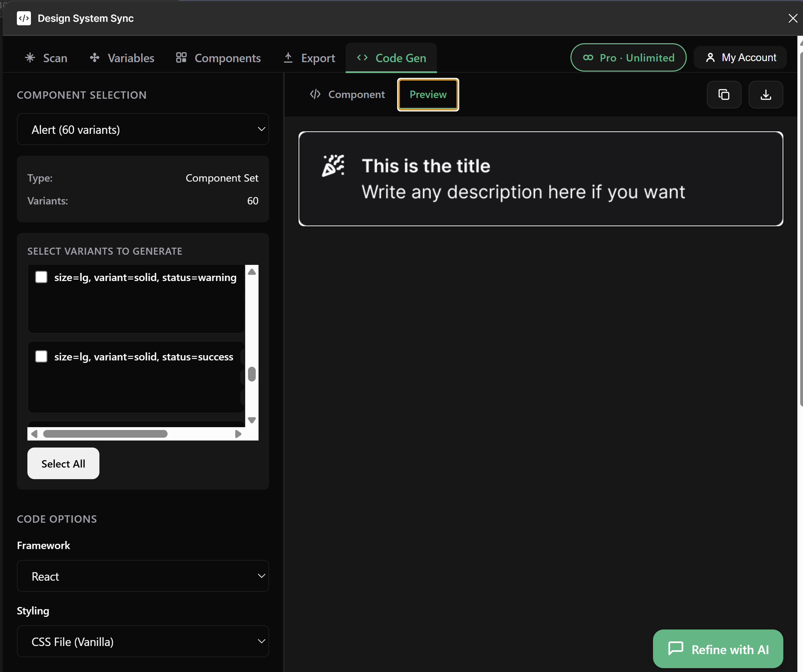Open the Framework dropdown showing React
803x672 pixels.
click(x=143, y=576)
